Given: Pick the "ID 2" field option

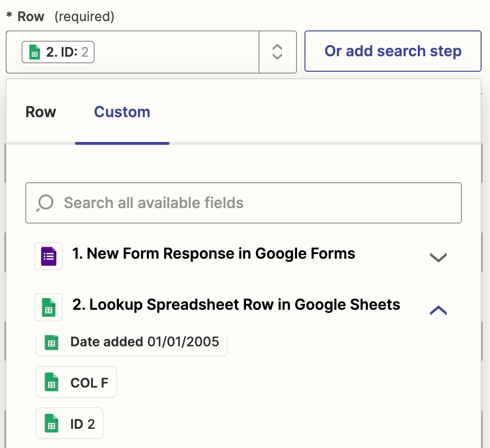Looking at the screenshot, I should coord(82,424).
